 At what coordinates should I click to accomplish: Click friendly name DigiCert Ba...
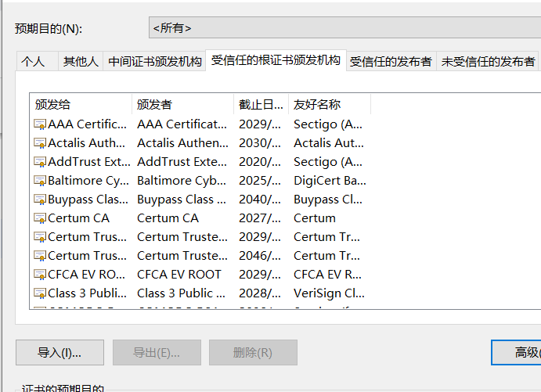330,180
